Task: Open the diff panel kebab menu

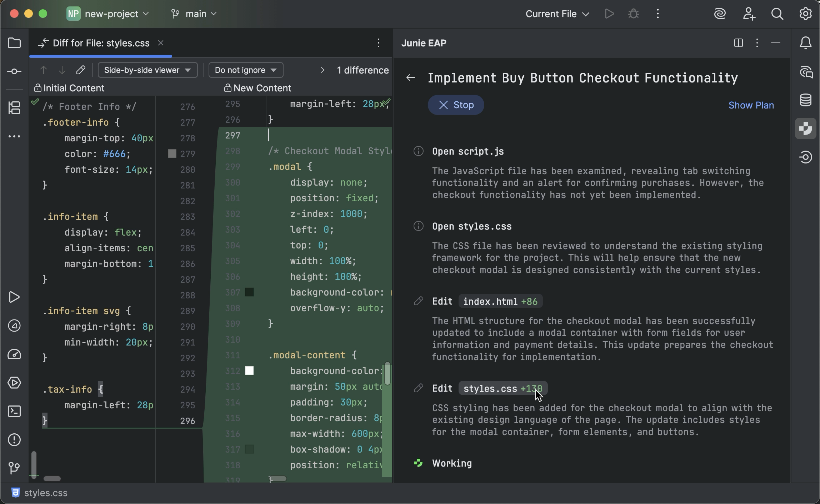Action: [x=379, y=43]
